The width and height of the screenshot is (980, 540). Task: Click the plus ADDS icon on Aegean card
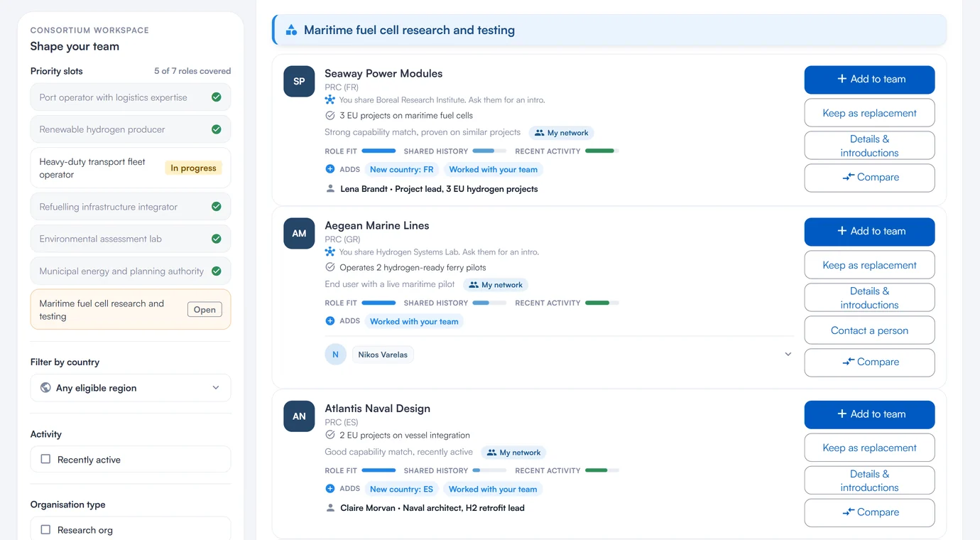point(330,321)
